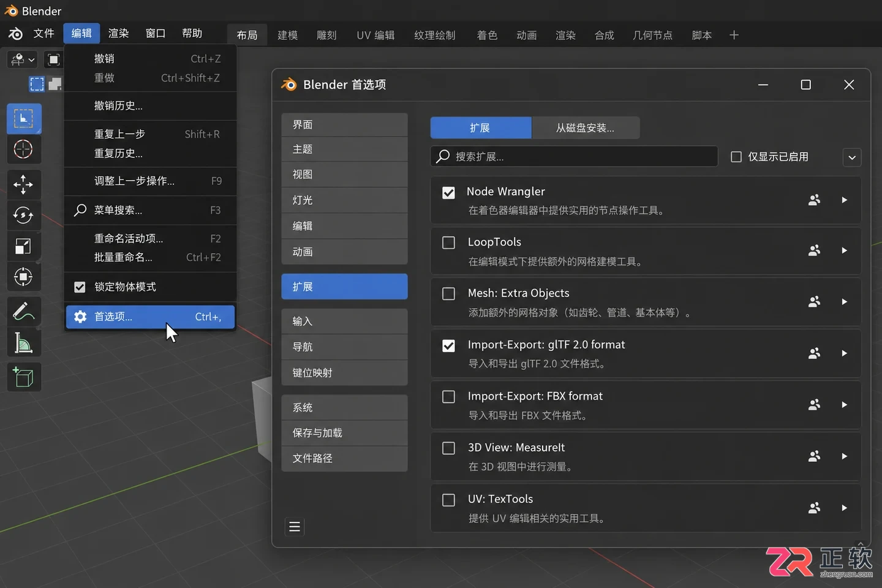Click community icon on Node Wrangler row
The width and height of the screenshot is (882, 588).
[x=814, y=200]
